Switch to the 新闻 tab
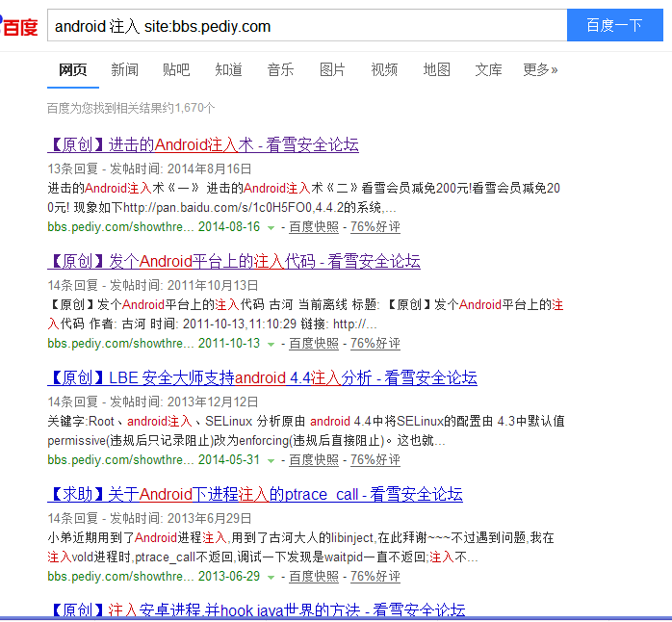Viewport: 672px width, 622px height. pyautogui.click(x=125, y=69)
